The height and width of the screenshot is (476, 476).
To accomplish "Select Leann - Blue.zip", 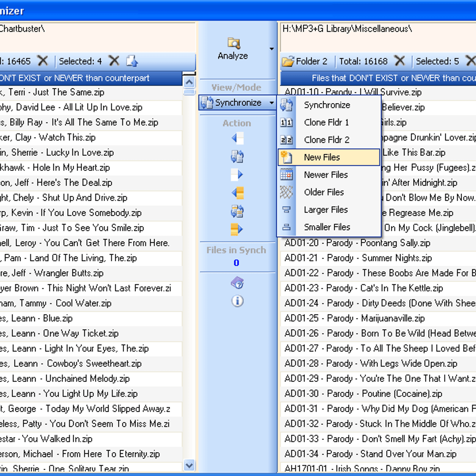I will point(91,318).
